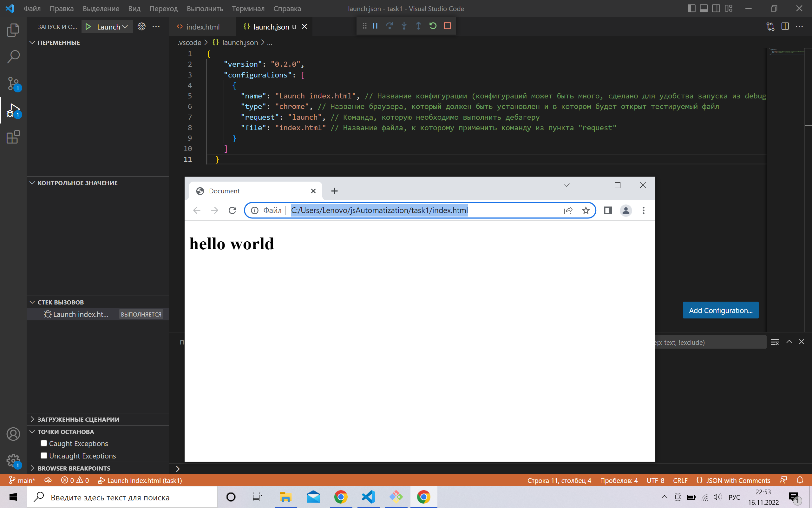
Task: Stop debugging with the red square
Action: (x=447, y=26)
